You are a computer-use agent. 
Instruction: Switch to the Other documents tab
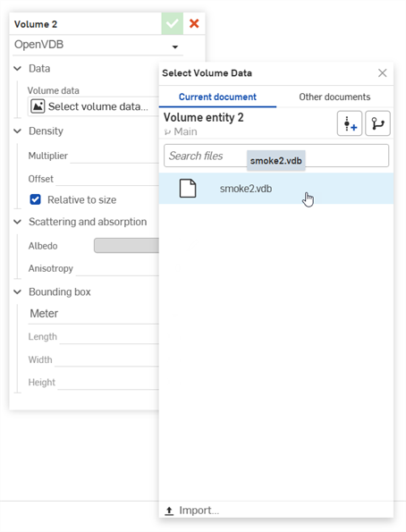334,97
